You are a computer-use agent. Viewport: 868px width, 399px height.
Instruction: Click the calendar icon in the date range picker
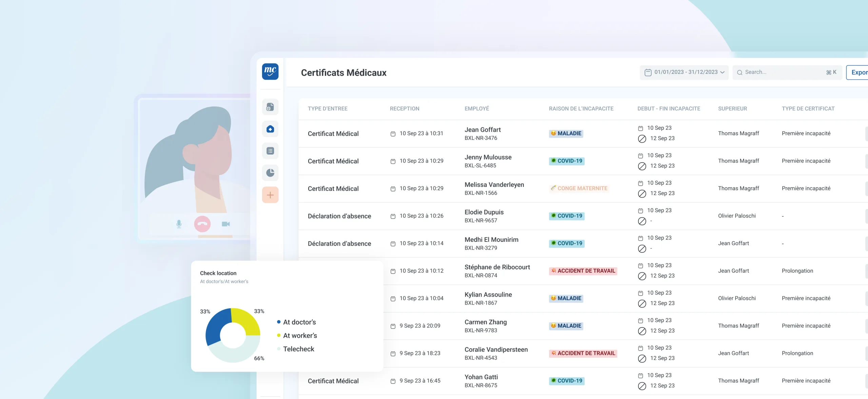[x=648, y=72]
